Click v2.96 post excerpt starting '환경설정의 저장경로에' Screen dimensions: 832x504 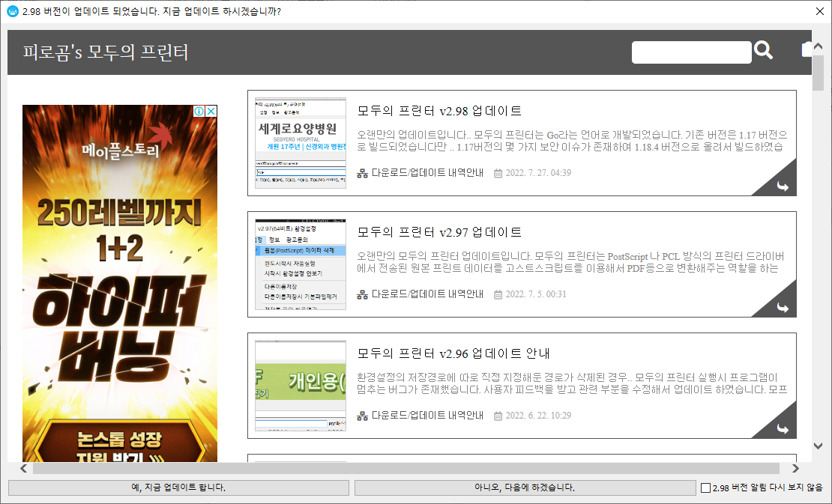pos(572,383)
